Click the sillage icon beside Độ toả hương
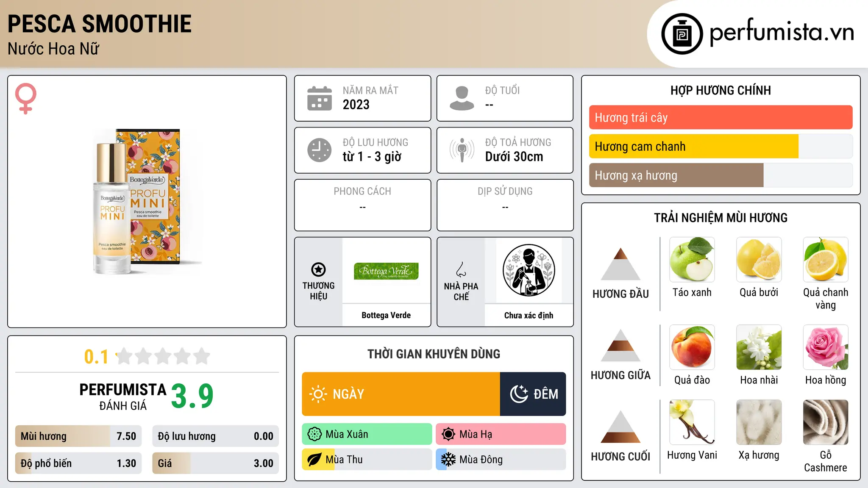Screen dimensions: 868x488 click(x=462, y=150)
